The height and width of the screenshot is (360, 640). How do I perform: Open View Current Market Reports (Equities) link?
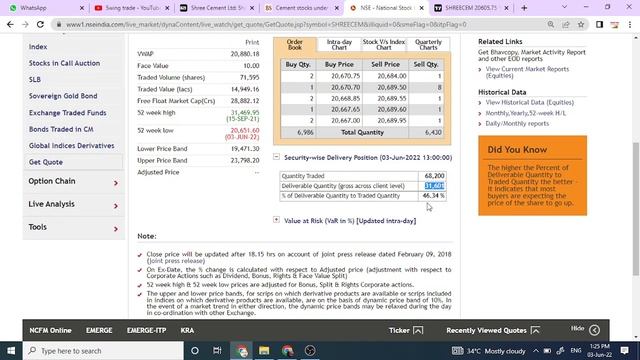click(527, 72)
